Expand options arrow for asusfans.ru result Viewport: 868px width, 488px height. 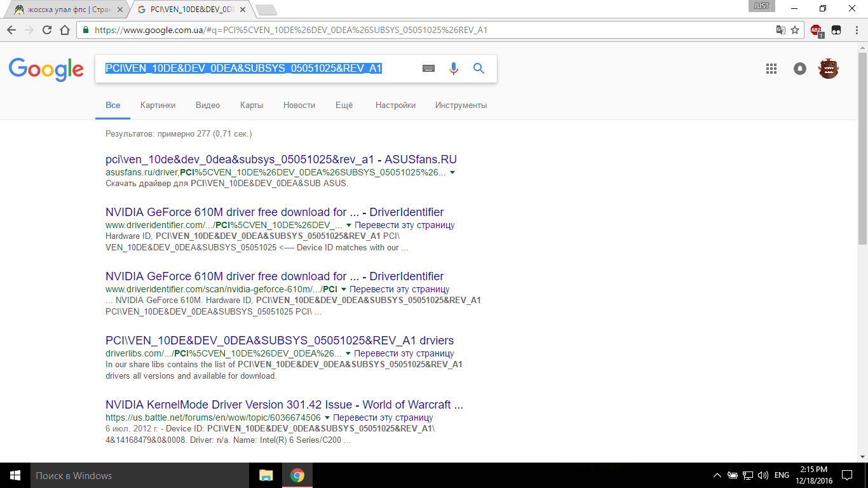tap(452, 173)
